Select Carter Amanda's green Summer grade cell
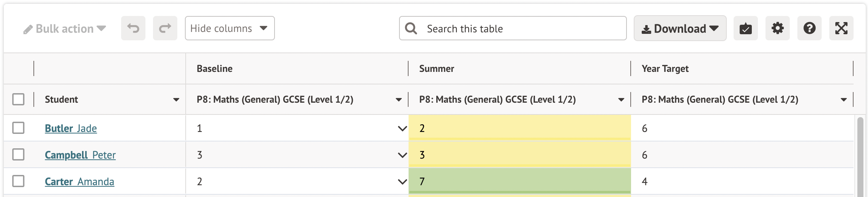Viewport: 868px width, 197px height. click(519, 181)
